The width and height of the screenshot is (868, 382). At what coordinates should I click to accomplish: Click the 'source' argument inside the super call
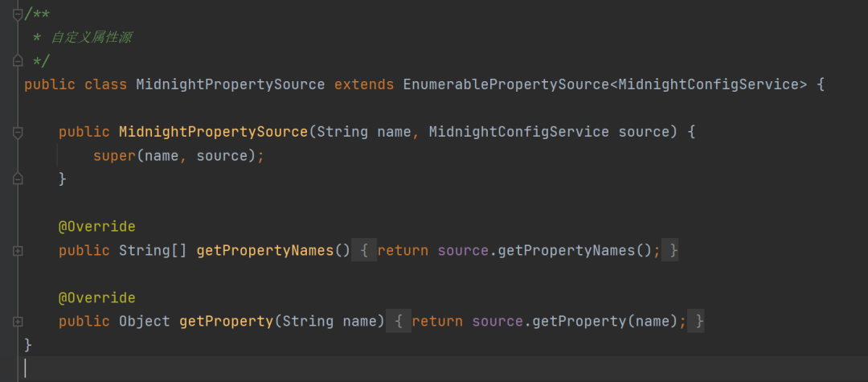[x=222, y=156]
